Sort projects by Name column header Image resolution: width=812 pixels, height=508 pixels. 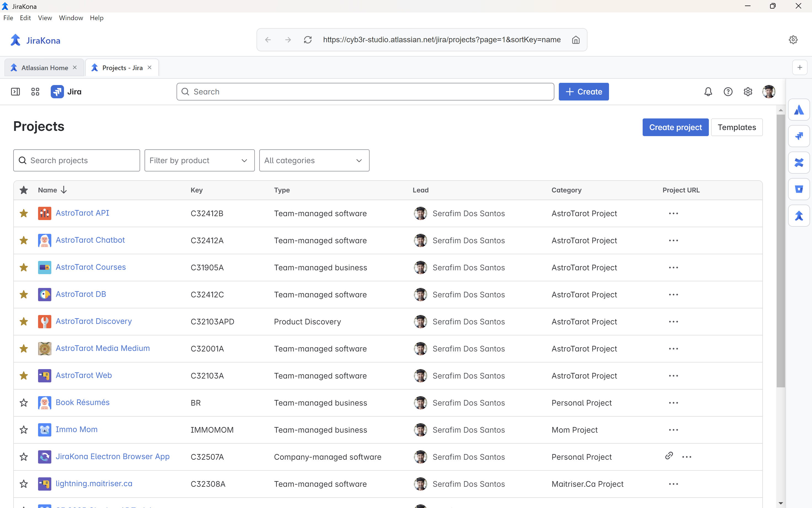[x=52, y=190]
